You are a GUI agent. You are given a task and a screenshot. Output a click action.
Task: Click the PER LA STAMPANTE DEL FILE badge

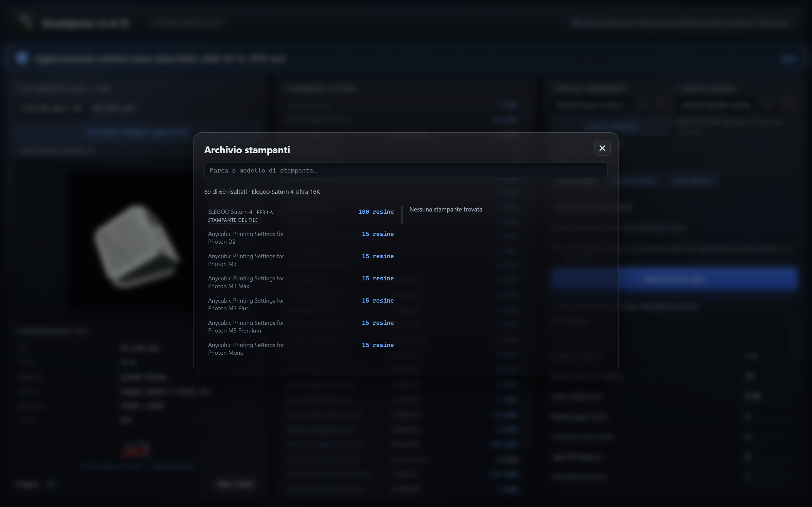[x=241, y=216]
